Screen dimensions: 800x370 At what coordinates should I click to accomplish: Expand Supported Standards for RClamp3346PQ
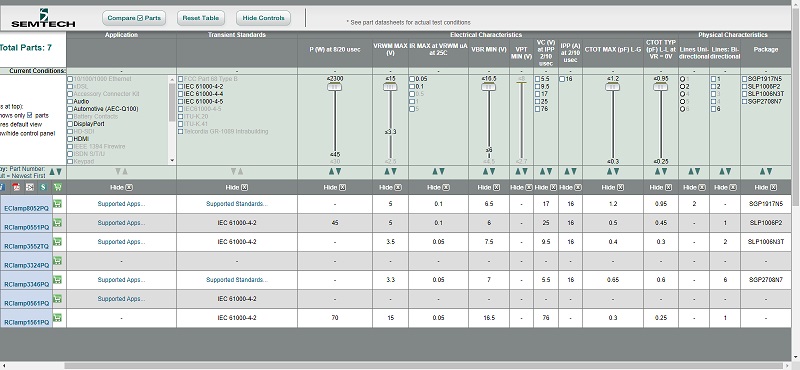[237, 280]
